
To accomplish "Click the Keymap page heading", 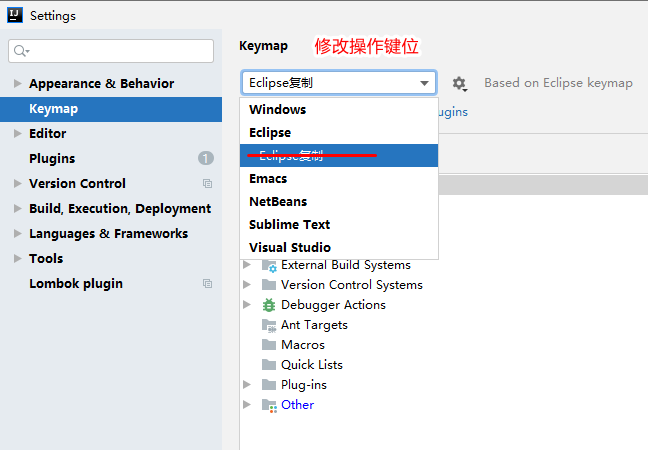I will tap(263, 46).
